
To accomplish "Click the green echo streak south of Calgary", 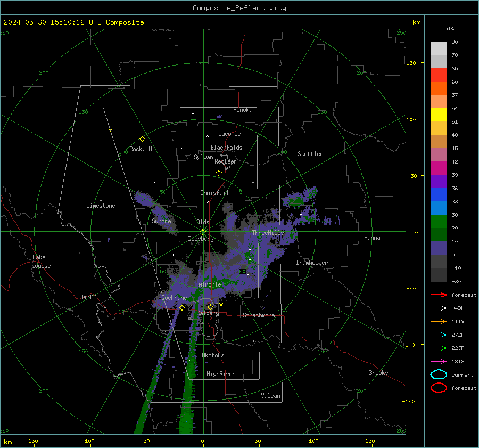I will [191, 367].
